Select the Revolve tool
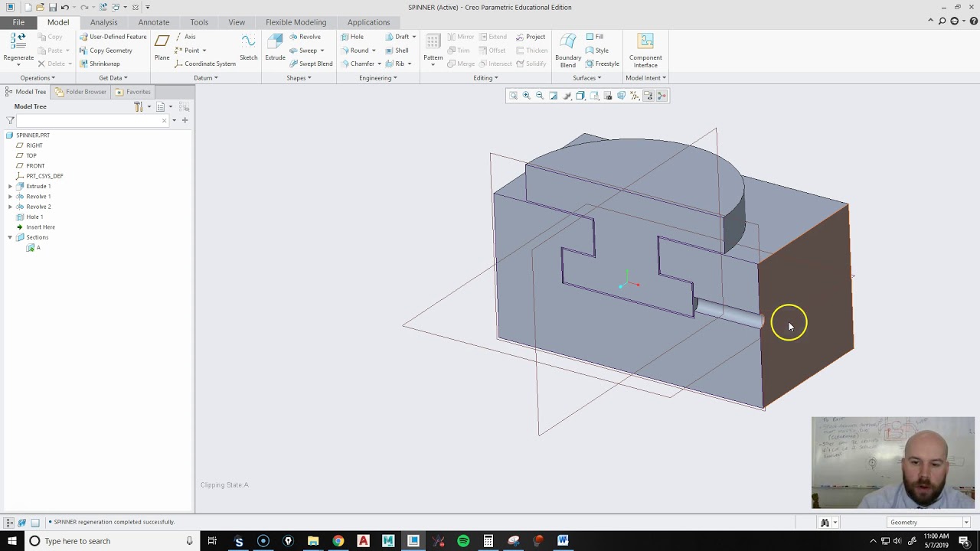Viewport: 980px width, 551px height. point(305,37)
